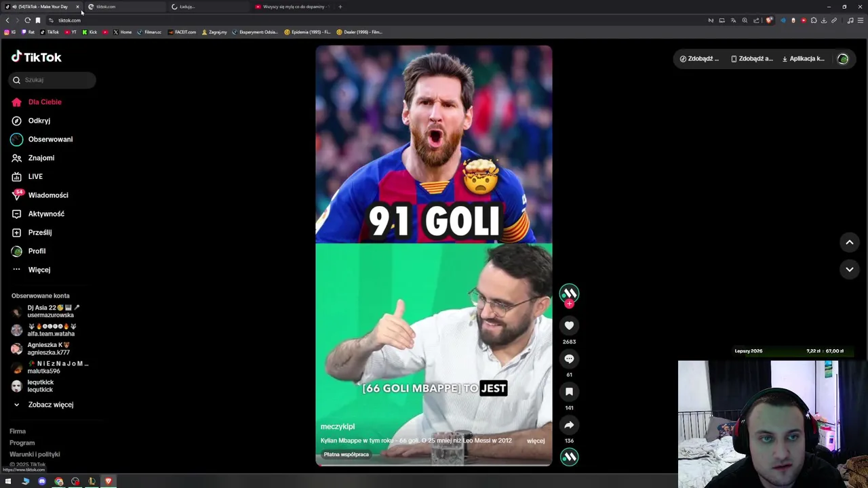Like the video with the heart icon

[569, 326]
